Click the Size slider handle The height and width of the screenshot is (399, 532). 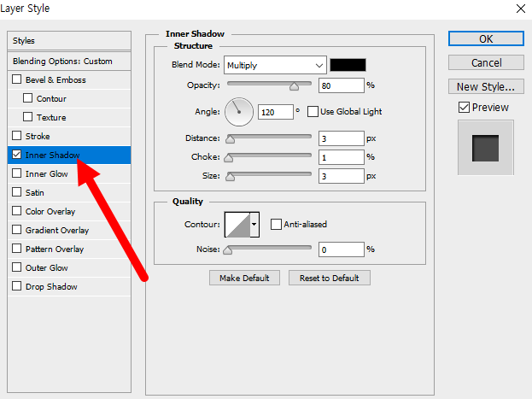pos(231,177)
